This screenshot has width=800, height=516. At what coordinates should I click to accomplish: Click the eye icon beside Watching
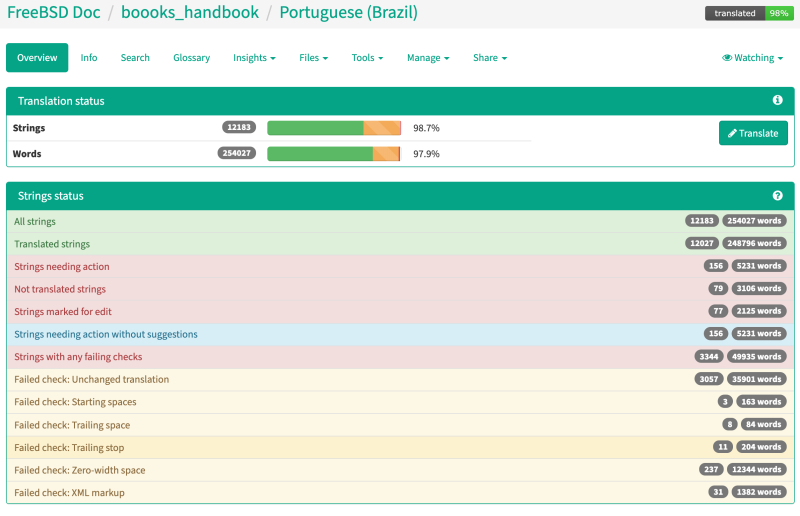coord(727,58)
